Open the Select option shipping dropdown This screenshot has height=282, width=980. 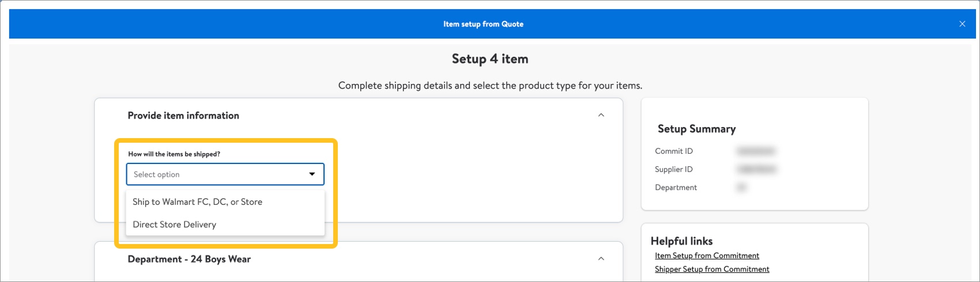pyautogui.click(x=225, y=174)
